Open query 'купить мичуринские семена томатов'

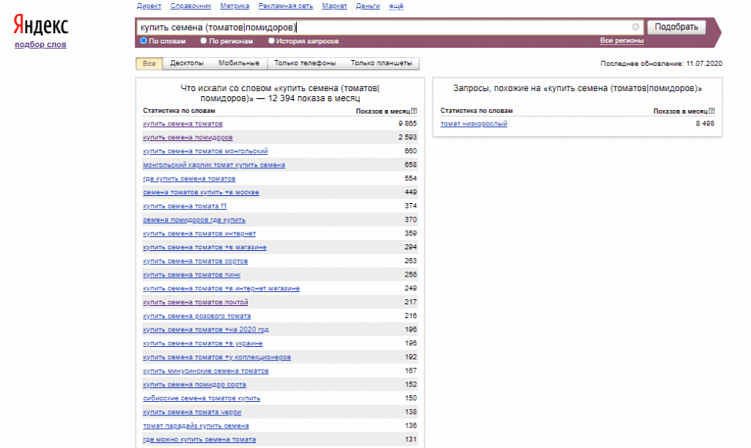(206, 371)
